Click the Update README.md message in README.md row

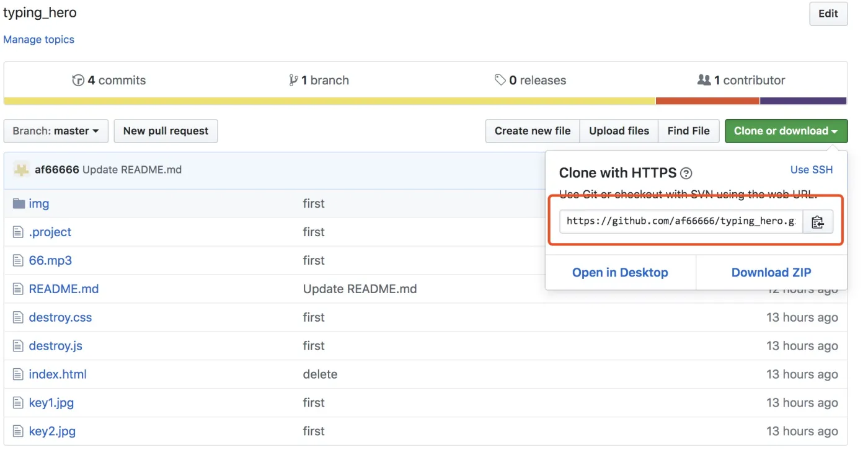(x=360, y=289)
